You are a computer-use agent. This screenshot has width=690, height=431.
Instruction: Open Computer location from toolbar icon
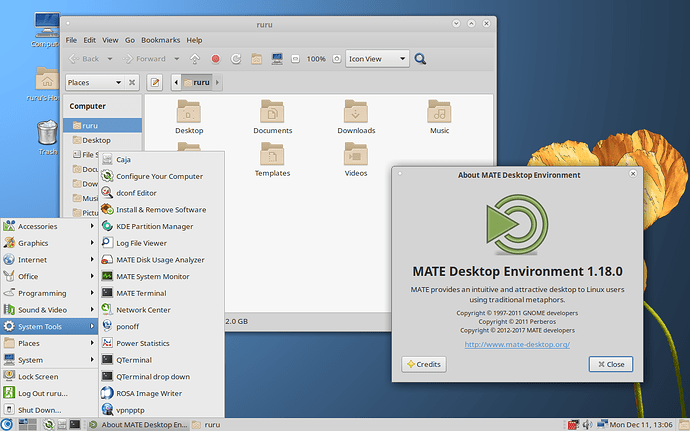pos(277,59)
